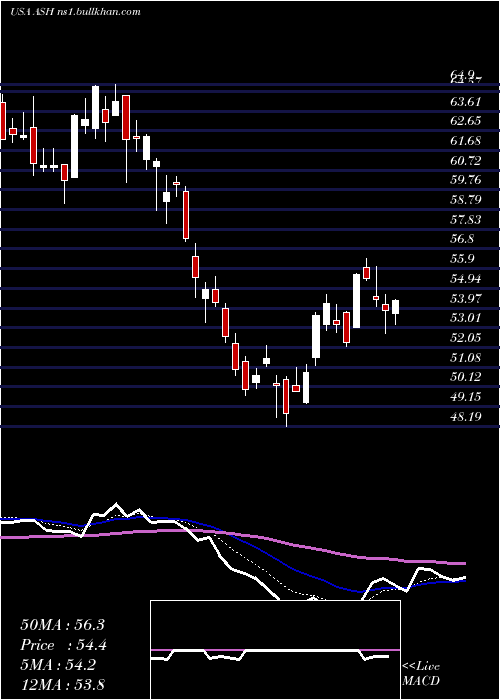
Task: Click the 57.83 price axis label
Action: click(x=466, y=220)
